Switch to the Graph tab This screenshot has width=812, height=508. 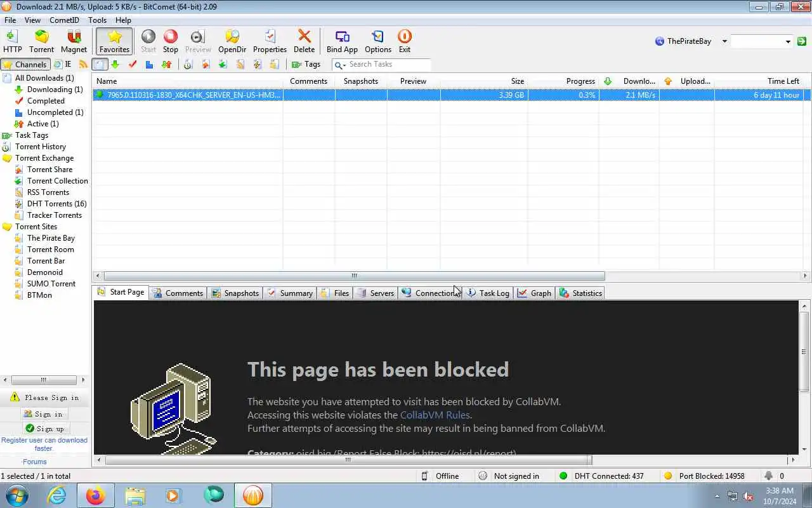534,293
